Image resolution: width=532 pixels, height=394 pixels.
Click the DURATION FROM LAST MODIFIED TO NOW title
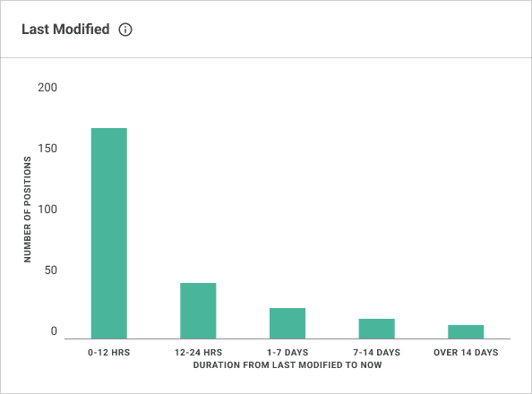287,364
